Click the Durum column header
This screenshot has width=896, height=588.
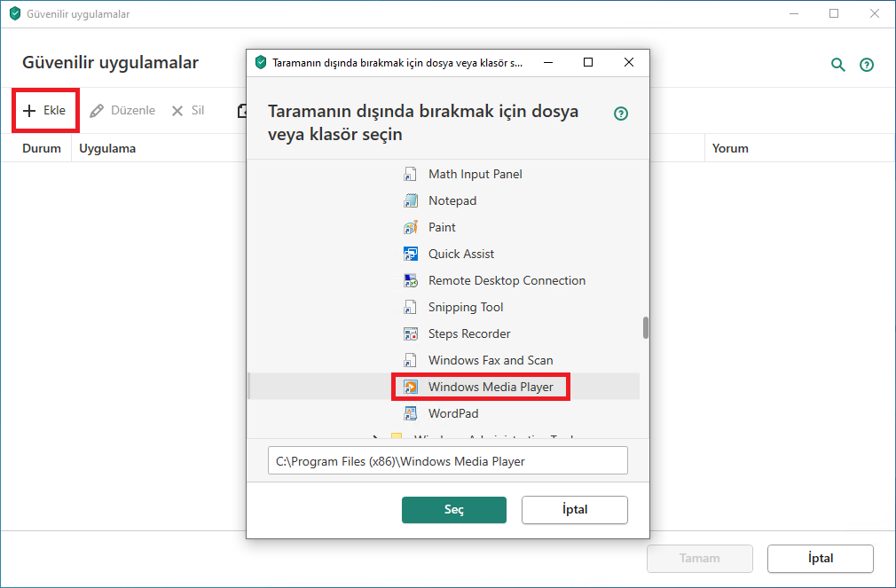click(41, 148)
